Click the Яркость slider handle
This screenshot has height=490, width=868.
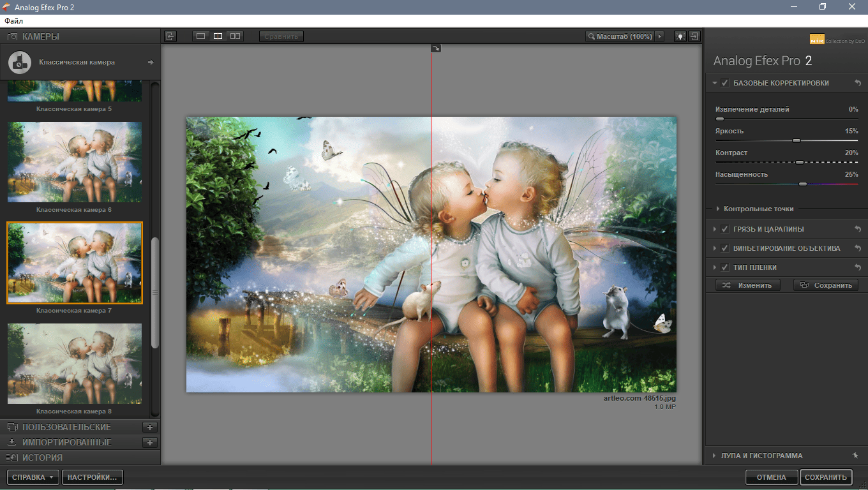(x=797, y=140)
